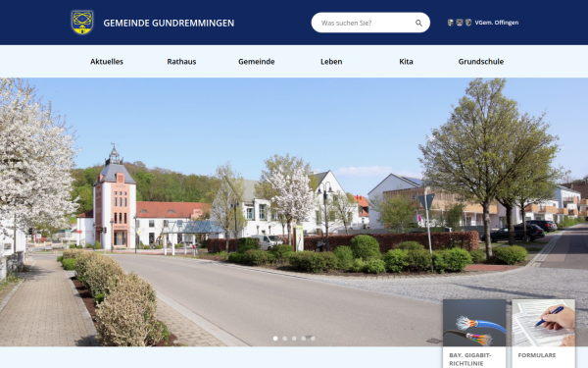This screenshot has width=588, height=368.
Task: Select the fourth slideshow dot
Action: (304, 339)
